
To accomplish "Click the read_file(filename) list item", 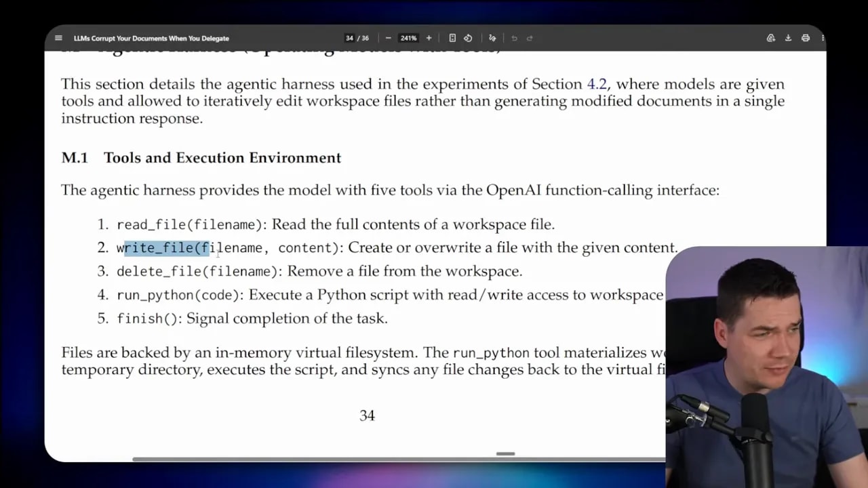I will (x=326, y=224).
